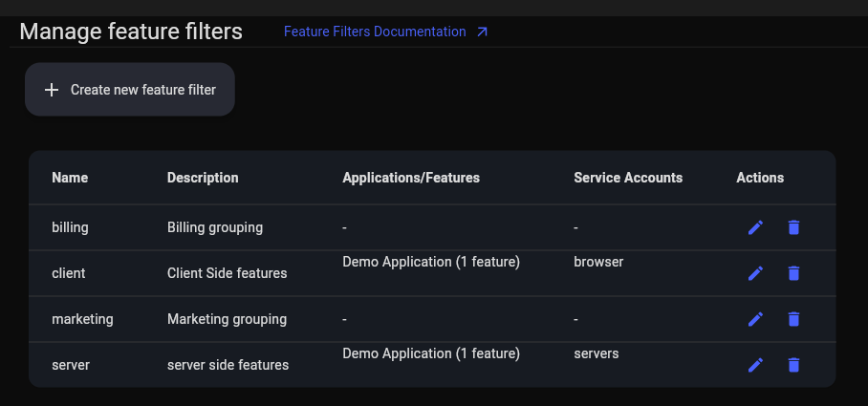Delete the billing feature filter

[x=793, y=227]
